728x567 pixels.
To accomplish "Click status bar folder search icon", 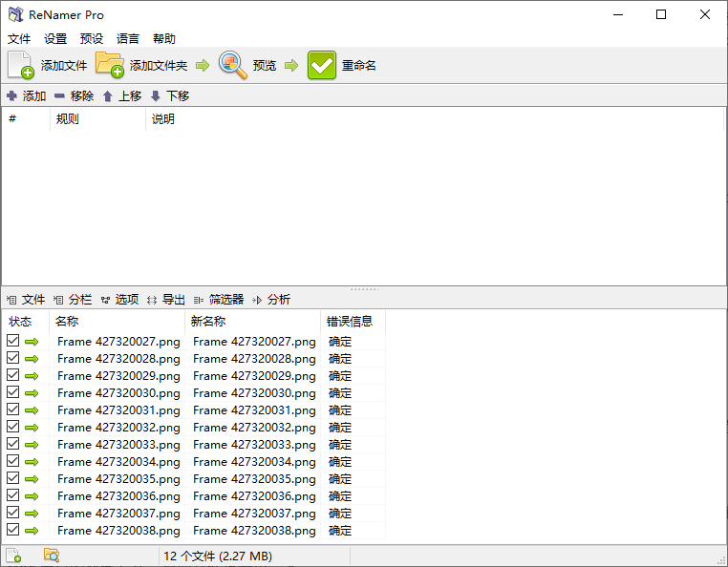I will (x=52, y=555).
